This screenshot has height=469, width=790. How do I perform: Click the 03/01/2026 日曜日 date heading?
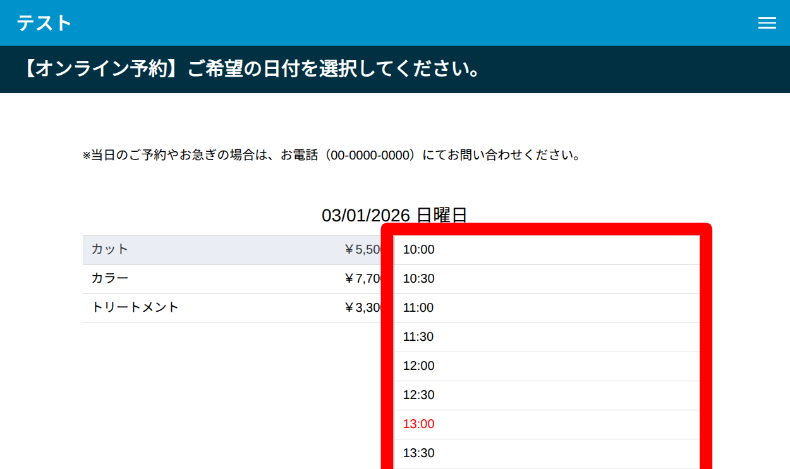click(x=394, y=216)
